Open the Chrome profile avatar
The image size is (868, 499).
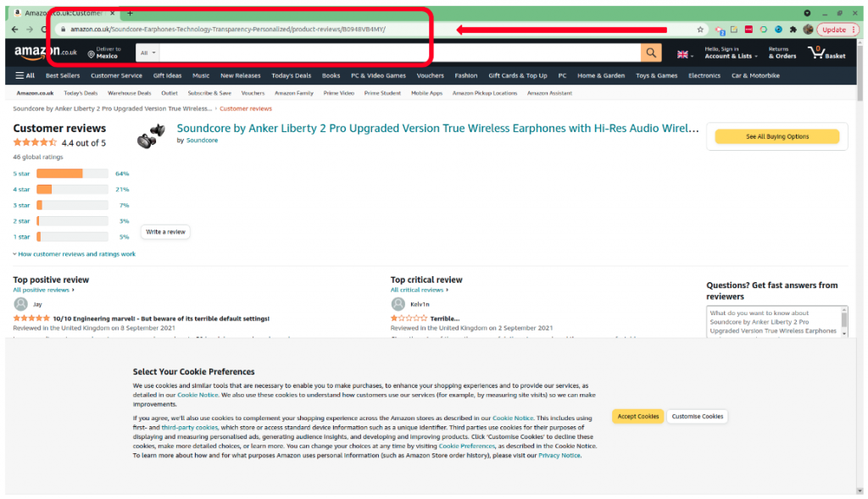pyautogui.click(x=808, y=30)
